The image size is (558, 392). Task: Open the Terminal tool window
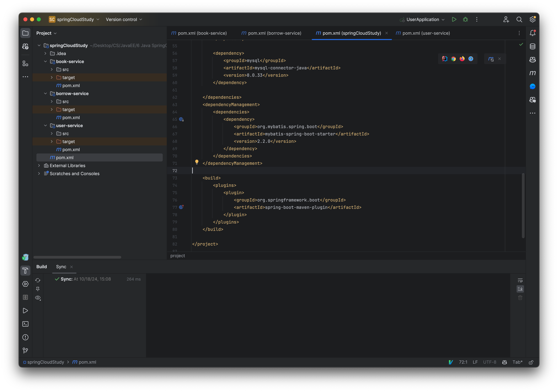[x=25, y=324]
